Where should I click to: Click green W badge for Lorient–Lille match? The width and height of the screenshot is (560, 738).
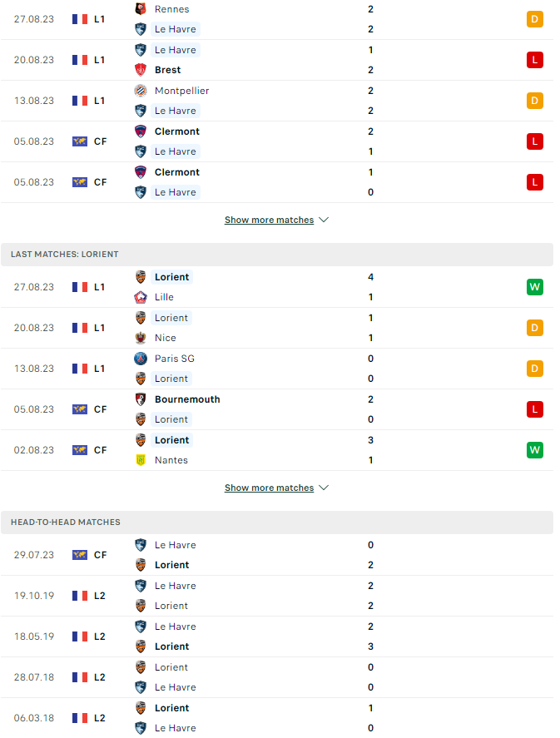(534, 287)
